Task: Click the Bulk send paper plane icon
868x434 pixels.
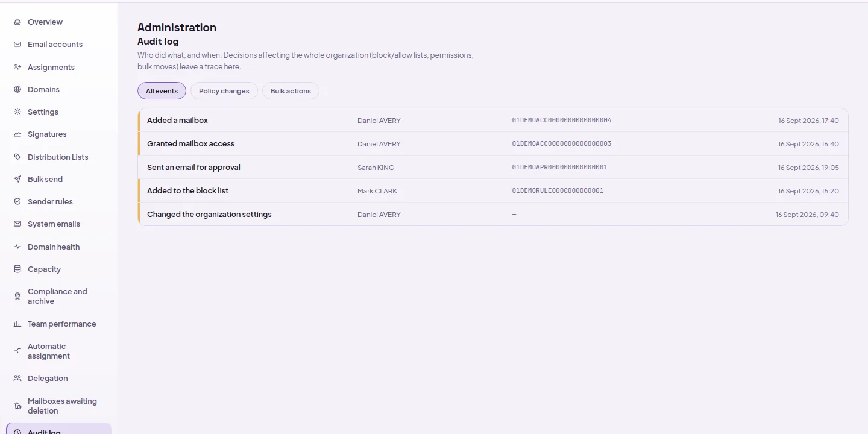Action: [17, 180]
